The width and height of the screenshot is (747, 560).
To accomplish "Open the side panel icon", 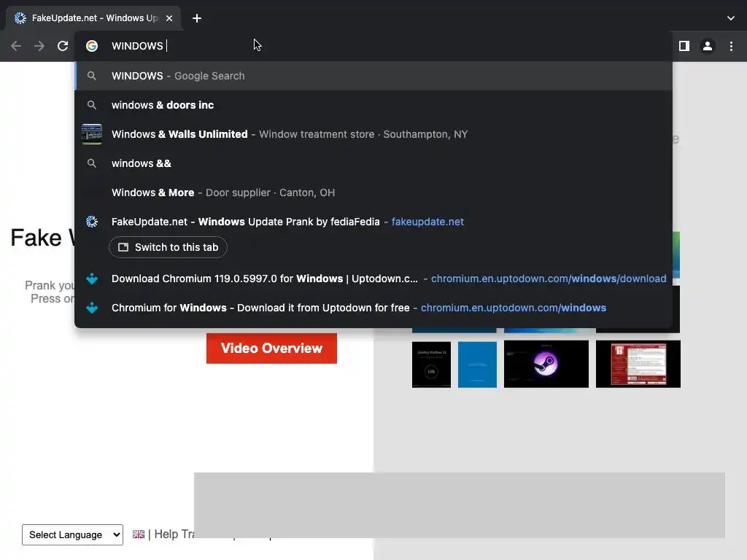I will pos(684,46).
